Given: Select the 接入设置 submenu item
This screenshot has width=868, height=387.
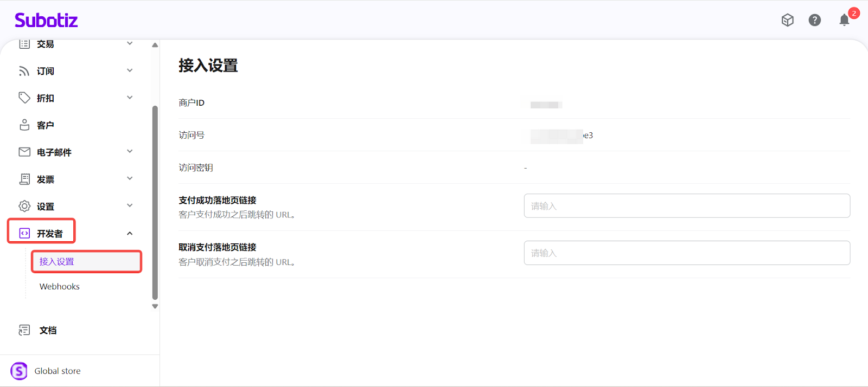Looking at the screenshot, I should click(57, 261).
